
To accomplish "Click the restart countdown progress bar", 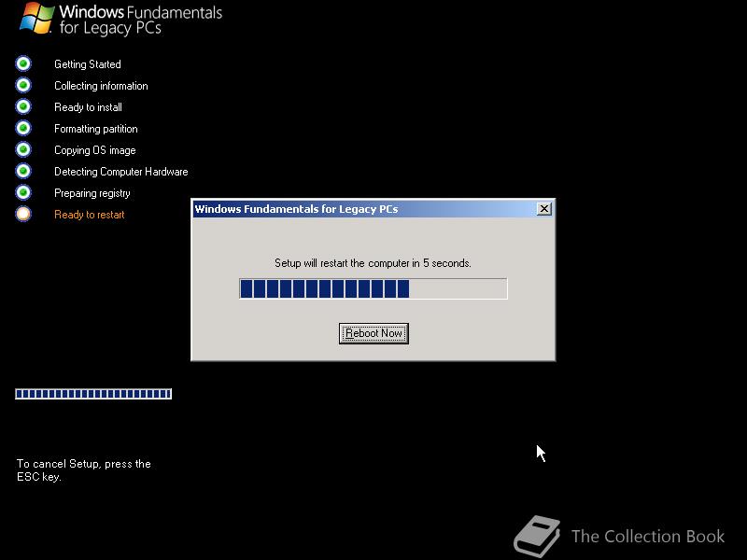I will pos(373,288).
